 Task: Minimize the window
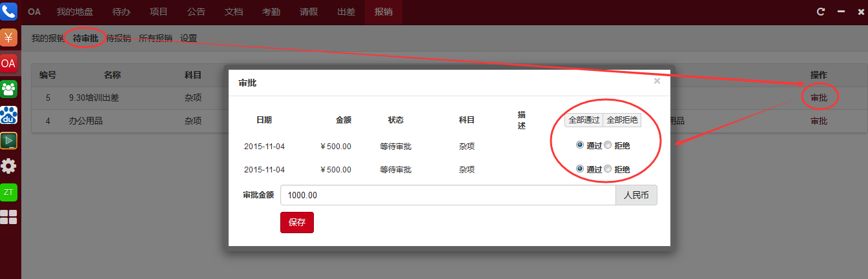tap(840, 12)
